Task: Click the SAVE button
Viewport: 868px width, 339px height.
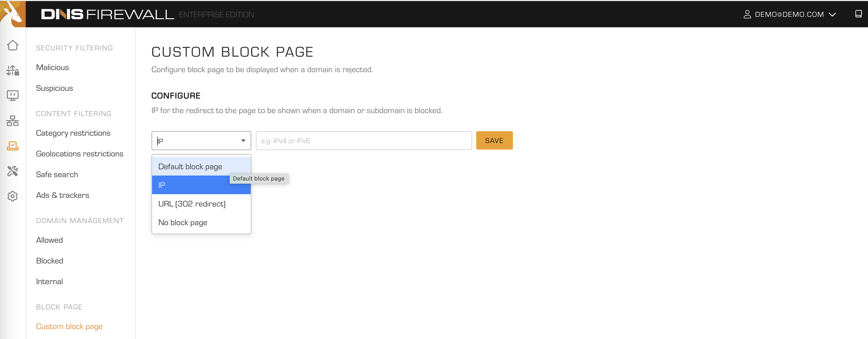Action: [x=494, y=140]
